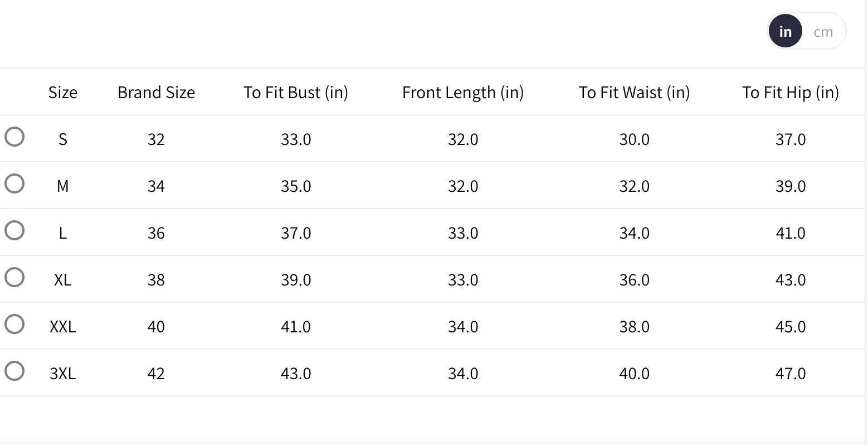Click the 39.0 bust value for XL
Viewport: 868px width, 445px height.
296,279
